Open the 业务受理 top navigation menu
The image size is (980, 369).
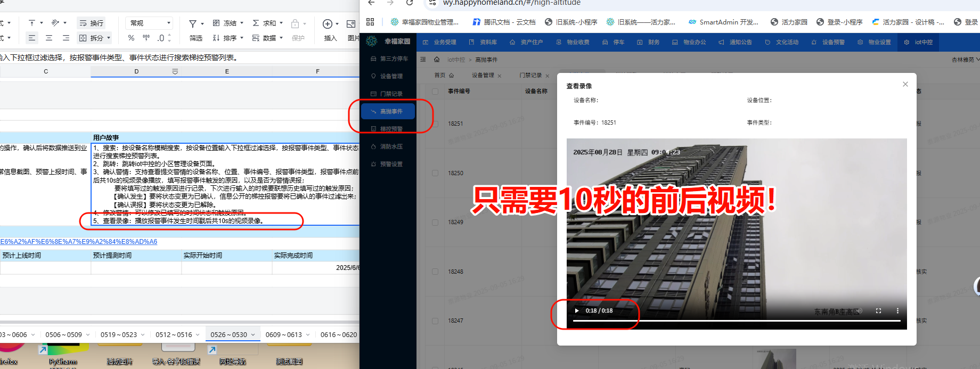tap(440, 42)
